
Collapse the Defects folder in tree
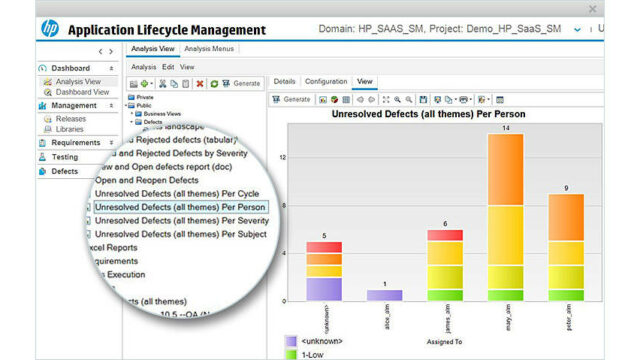(132, 122)
